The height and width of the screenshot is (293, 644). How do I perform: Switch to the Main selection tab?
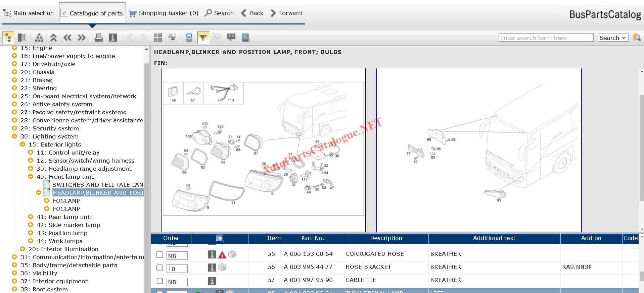click(x=29, y=13)
